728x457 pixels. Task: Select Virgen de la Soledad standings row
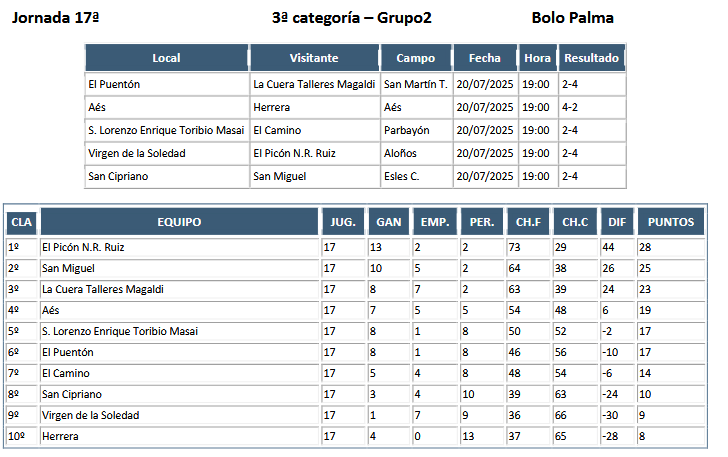point(356,415)
